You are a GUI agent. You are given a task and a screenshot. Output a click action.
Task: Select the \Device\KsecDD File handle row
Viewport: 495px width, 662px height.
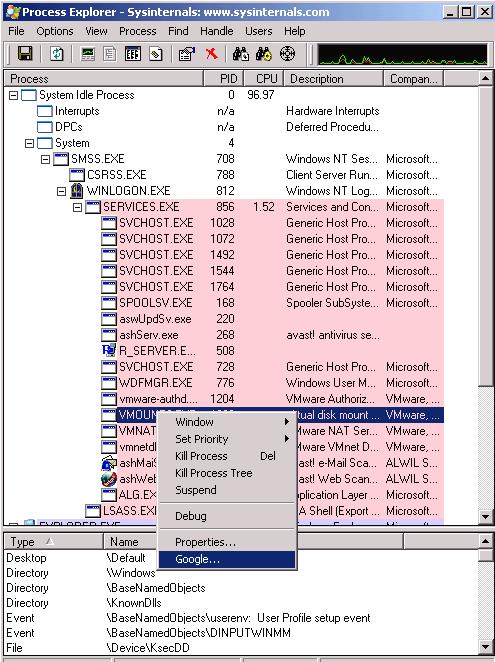point(242,648)
